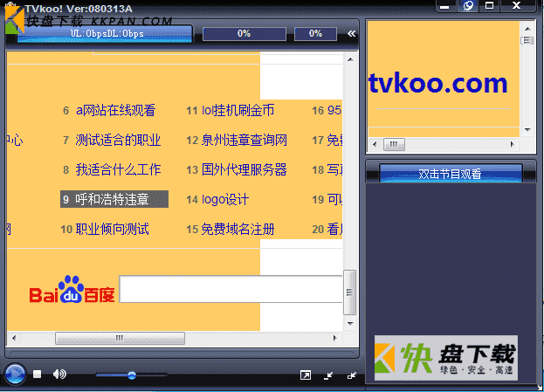
Task: Open fullscreen mode with the arrow box icon
Action: coord(306,375)
